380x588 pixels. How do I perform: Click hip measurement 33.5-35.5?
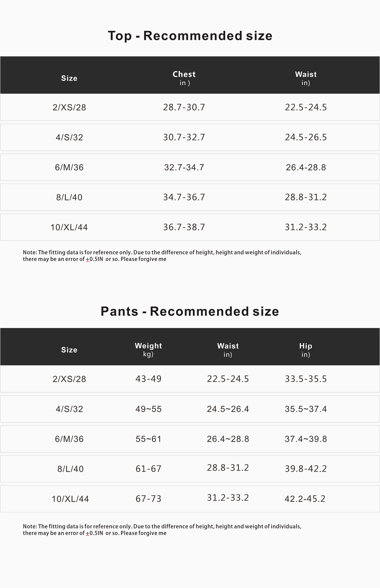(306, 379)
